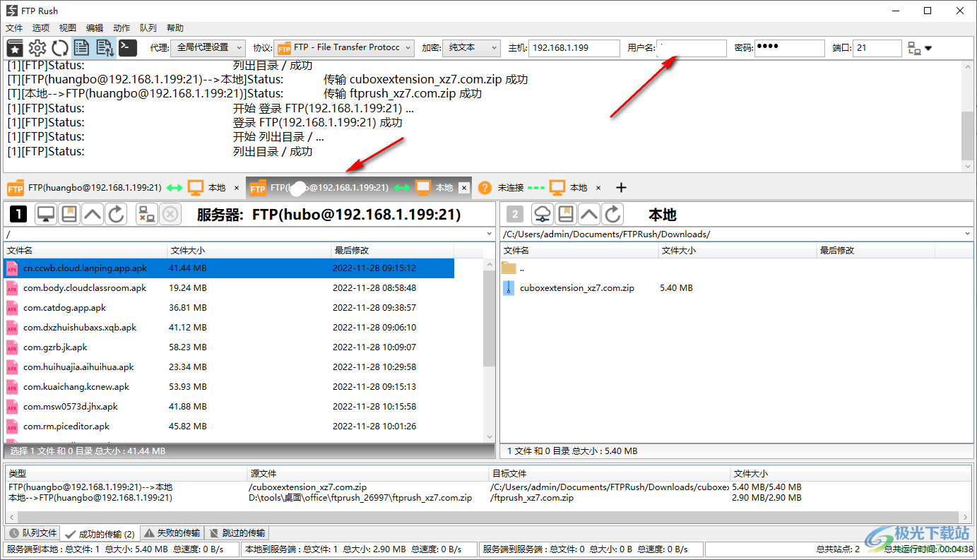
Task: Expand the server path '/' dropdown
Action: pyautogui.click(x=490, y=234)
